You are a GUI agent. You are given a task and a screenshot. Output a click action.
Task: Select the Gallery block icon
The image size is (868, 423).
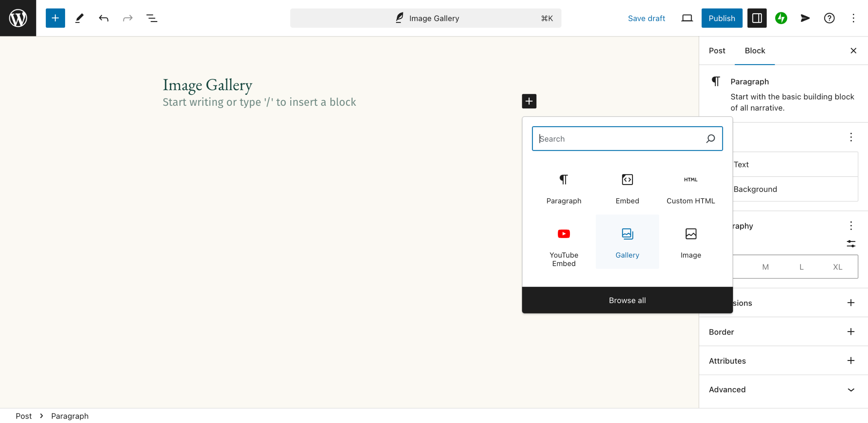pyautogui.click(x=627, y=234)
